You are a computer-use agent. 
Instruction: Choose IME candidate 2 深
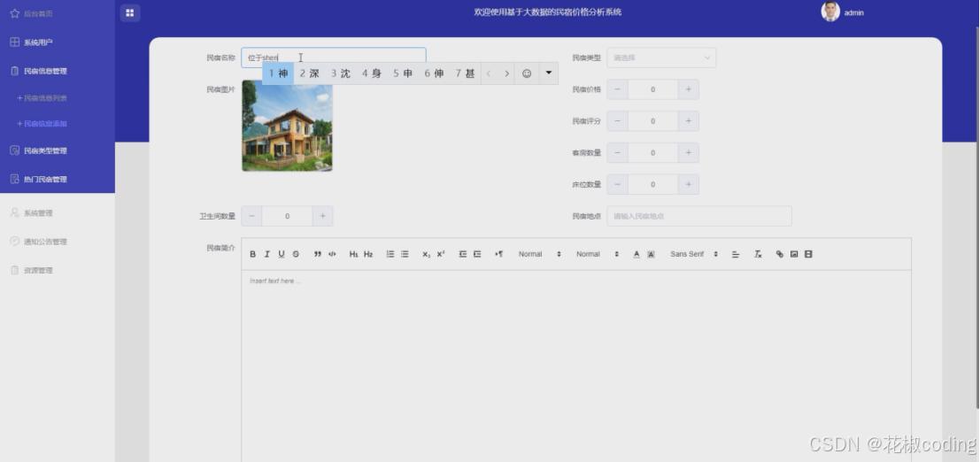[x=309, y=73]
